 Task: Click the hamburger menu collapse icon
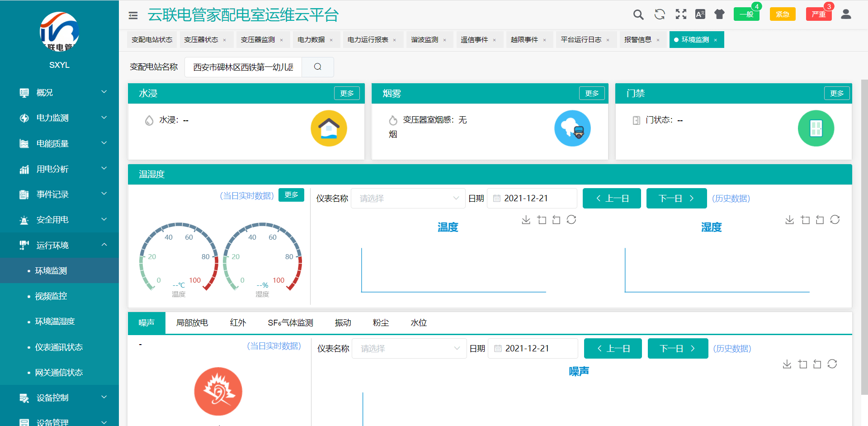[133, 15]
